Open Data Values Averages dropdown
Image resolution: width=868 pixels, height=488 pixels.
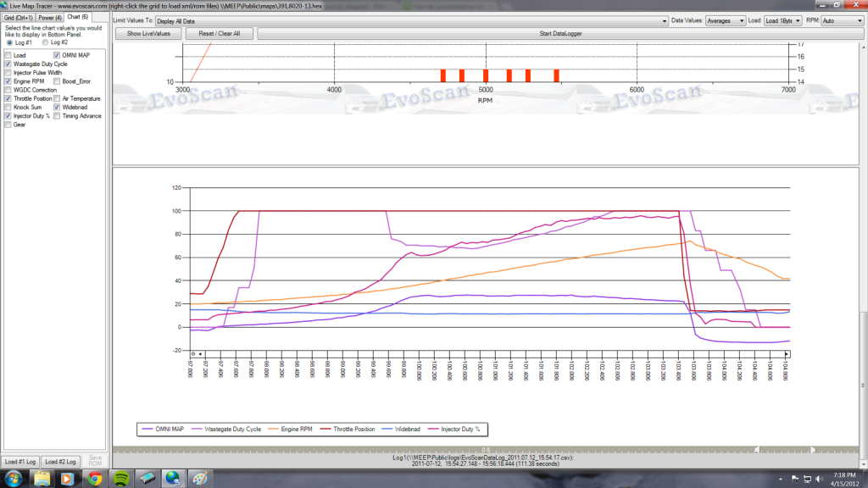pos(726,21)
